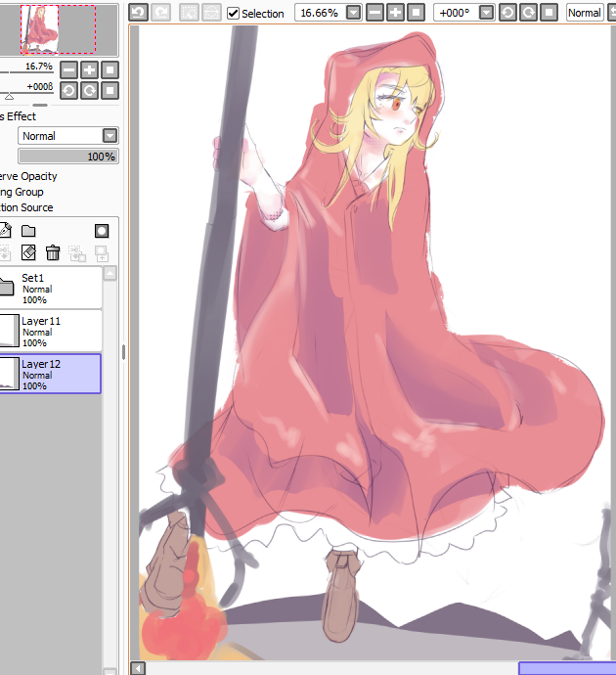The height and width of the screenshot is (675, 616).
Task: Click the collapse handle below the navigator
Action: point(40,105)
